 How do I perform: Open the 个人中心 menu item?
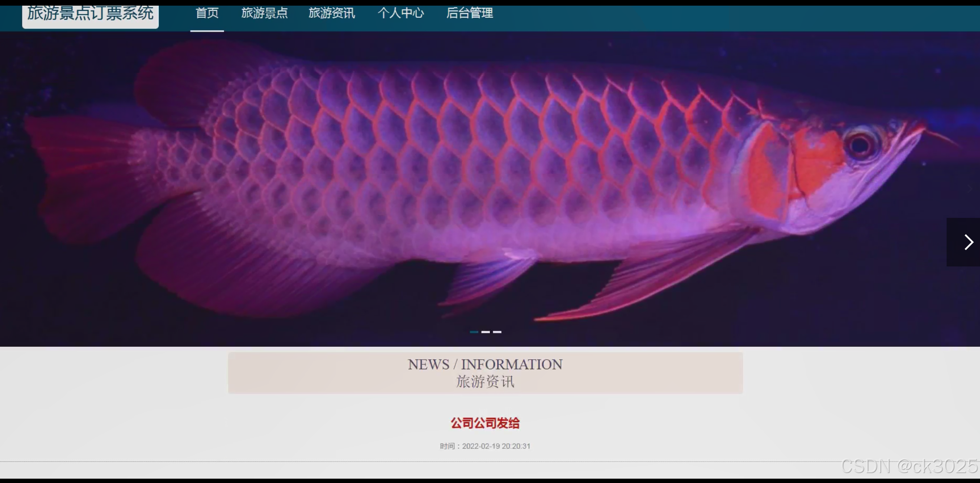pos(400,13)
